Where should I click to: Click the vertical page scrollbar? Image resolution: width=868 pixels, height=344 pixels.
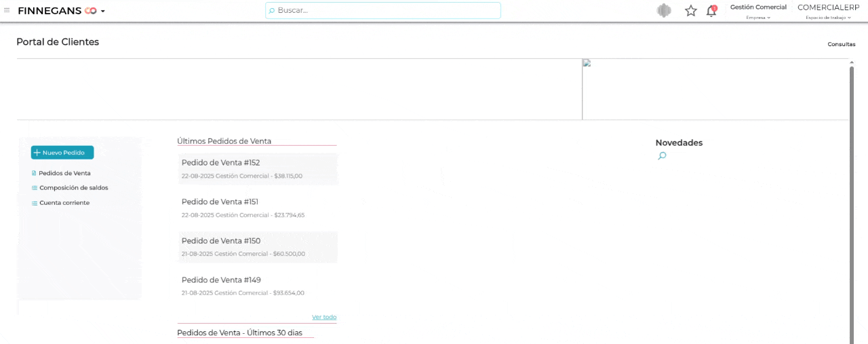coord(851,204)
